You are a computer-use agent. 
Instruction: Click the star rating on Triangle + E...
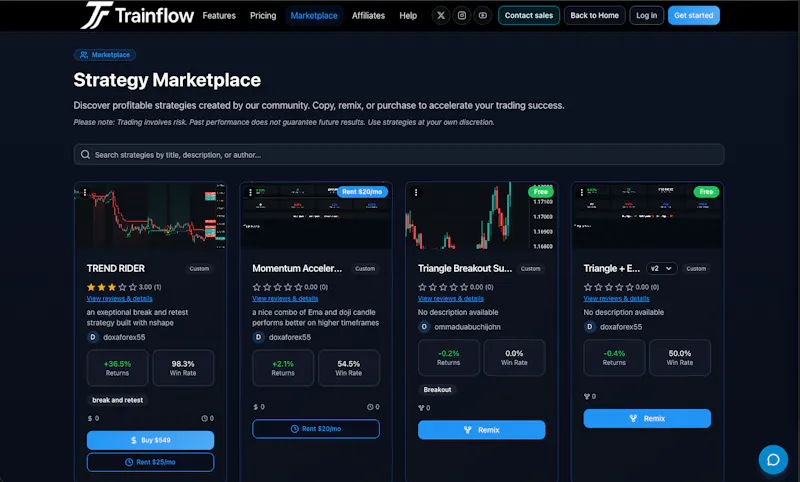609,287
